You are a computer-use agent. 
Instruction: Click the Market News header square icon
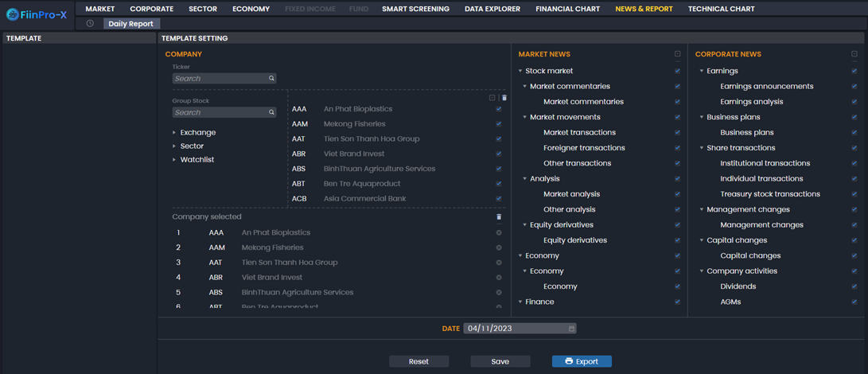[678, 54]
